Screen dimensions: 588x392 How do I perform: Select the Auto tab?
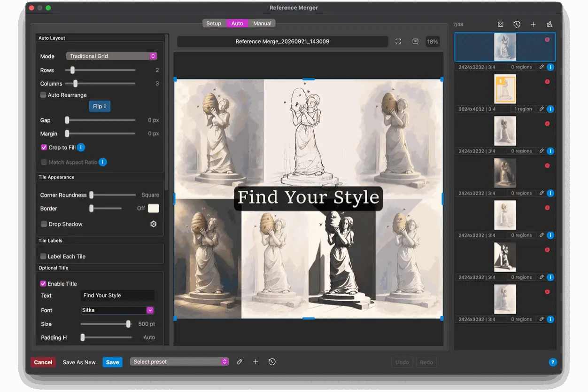237,24
